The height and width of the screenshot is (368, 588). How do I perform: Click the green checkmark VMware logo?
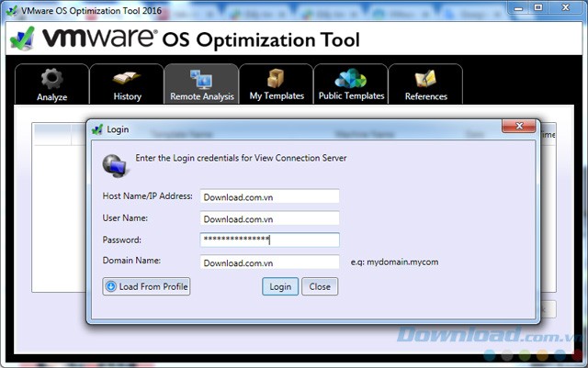pos(22,40)
